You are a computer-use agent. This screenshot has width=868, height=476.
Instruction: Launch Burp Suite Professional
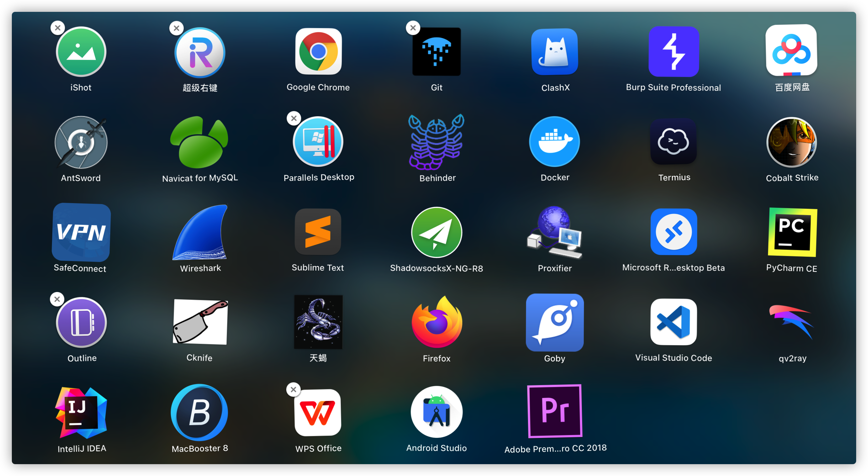[x=673, y=52]
